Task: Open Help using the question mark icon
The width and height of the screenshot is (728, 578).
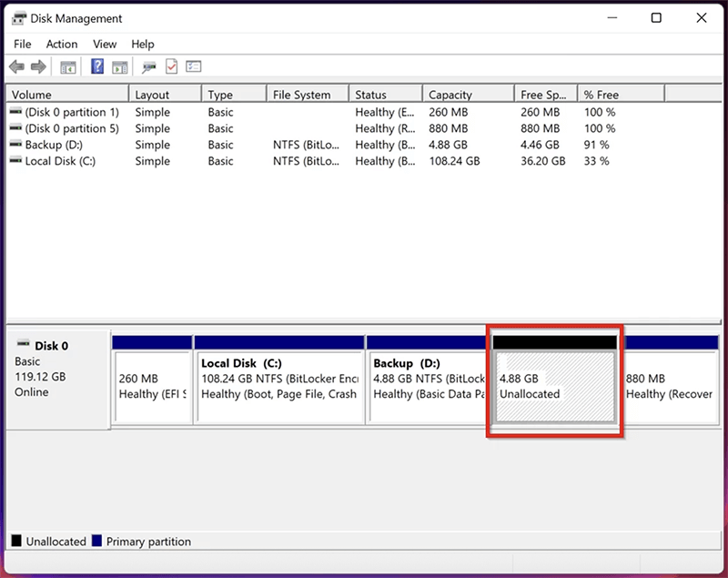Action: 96,66
